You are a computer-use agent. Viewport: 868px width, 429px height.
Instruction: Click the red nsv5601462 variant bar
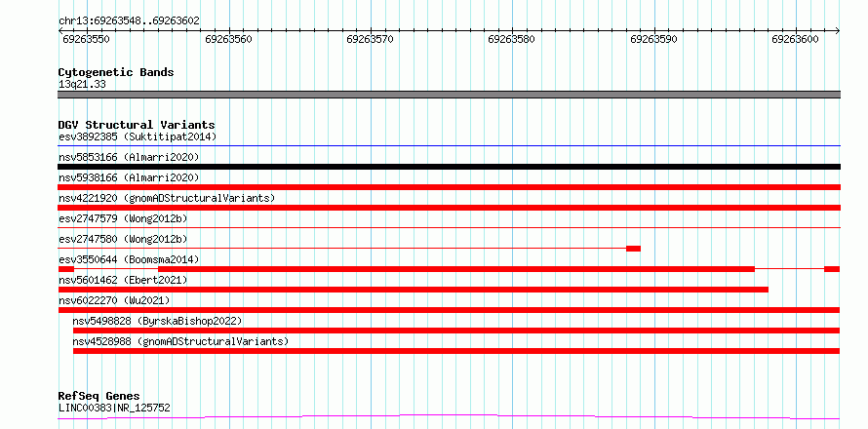tap(413, 290)
